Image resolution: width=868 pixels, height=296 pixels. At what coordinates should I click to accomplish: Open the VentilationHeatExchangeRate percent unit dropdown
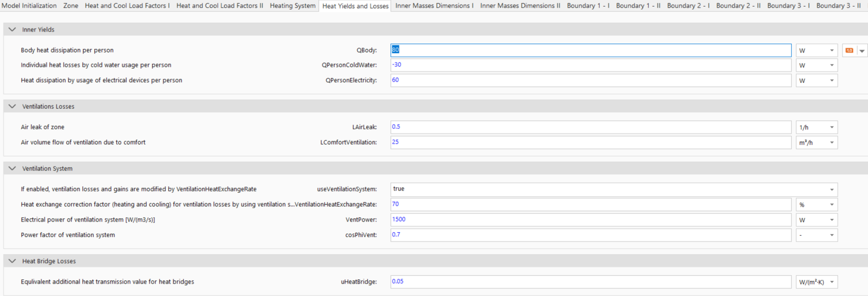pos(817,204)
